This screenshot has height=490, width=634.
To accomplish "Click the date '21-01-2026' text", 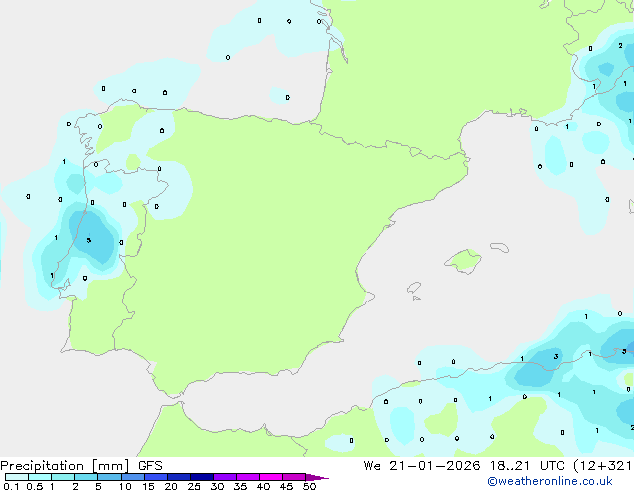I will click(x=435, y=466).
